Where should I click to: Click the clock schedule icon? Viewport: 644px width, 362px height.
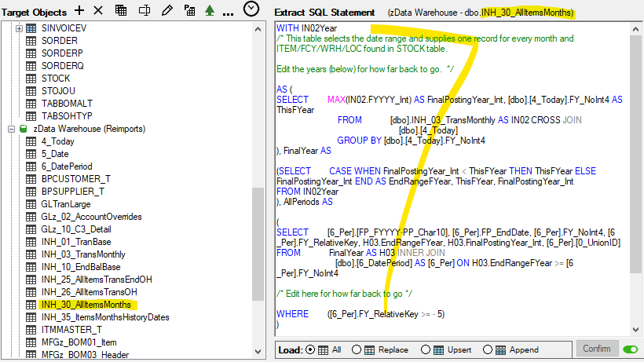pyautogui.click(x=251, y=9)
